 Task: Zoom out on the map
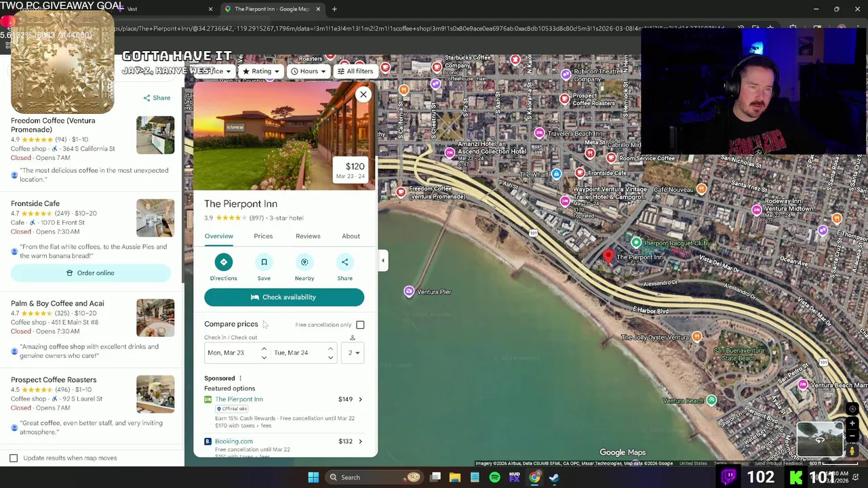[x=852, y=436]
